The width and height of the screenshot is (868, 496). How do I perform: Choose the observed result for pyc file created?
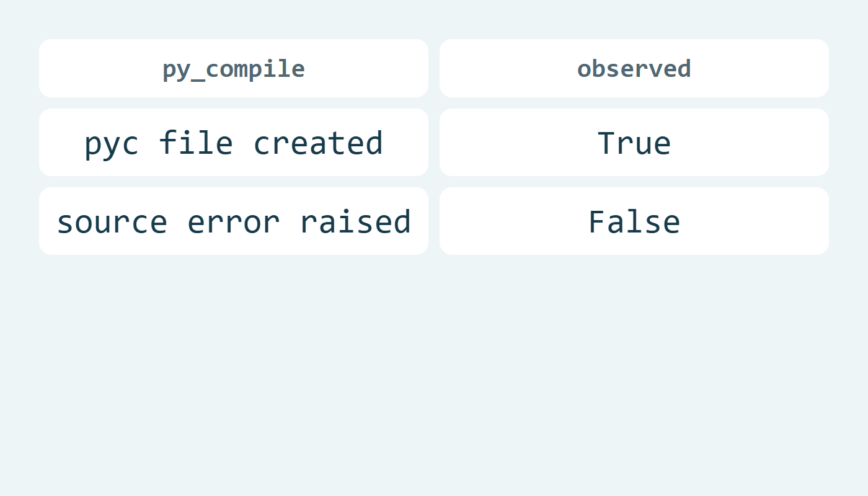click(x=634, y=143)
